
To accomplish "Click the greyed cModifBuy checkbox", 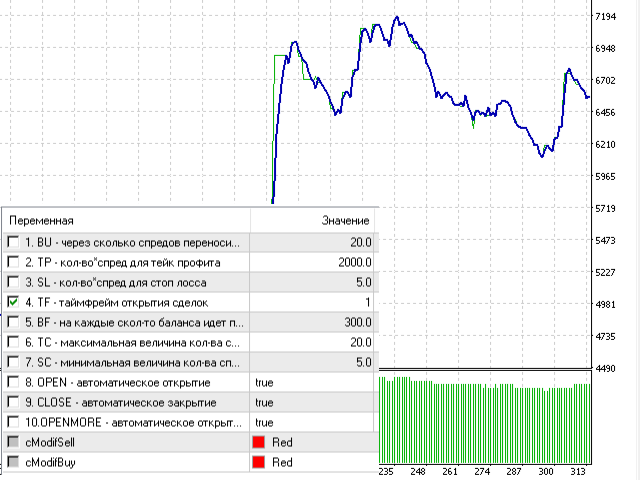I will (13, 462).
